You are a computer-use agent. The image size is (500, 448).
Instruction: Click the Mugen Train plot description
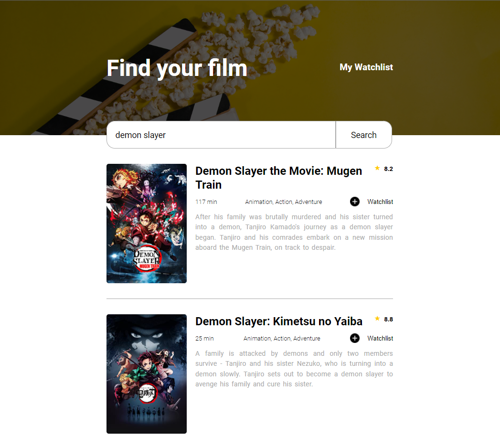point(294,232)
